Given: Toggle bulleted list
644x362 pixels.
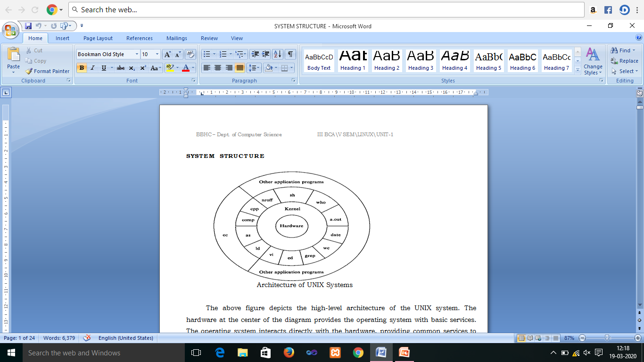Looking at the screenshot, I should 206,54.
